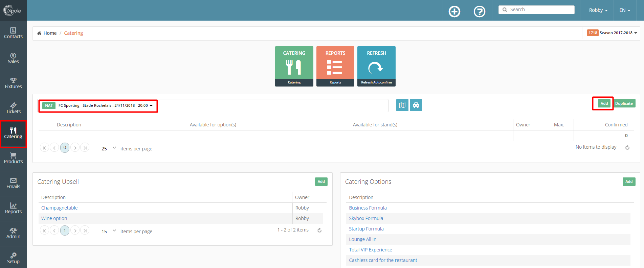Screen dimensions: 644x268
Task: Open the FC Sporting fixture dropdown
Action: click(x=98, y=105)
